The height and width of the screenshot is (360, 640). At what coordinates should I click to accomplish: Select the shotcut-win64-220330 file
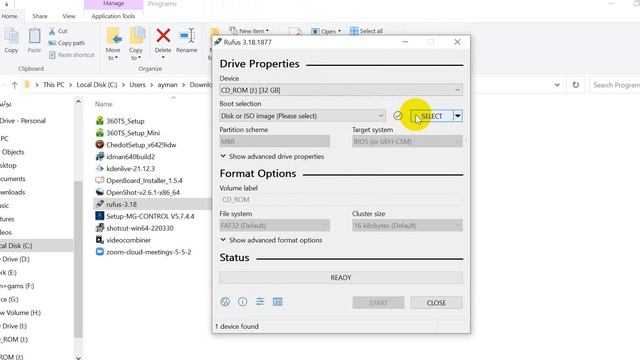[134, 228]
